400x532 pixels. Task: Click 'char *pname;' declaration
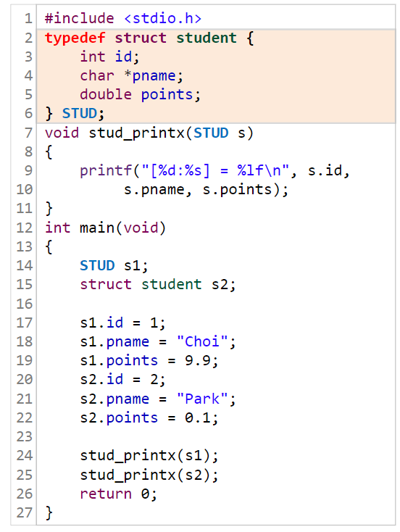(132, 75)
